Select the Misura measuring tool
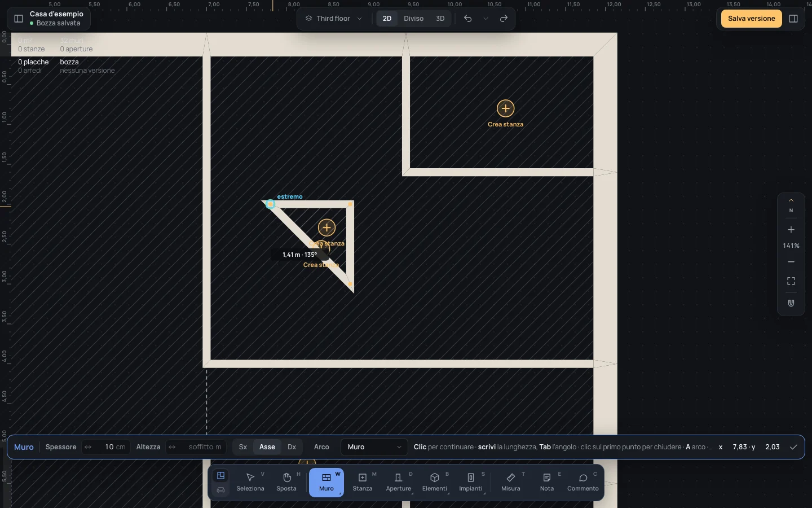 click(x=511, y=483)
